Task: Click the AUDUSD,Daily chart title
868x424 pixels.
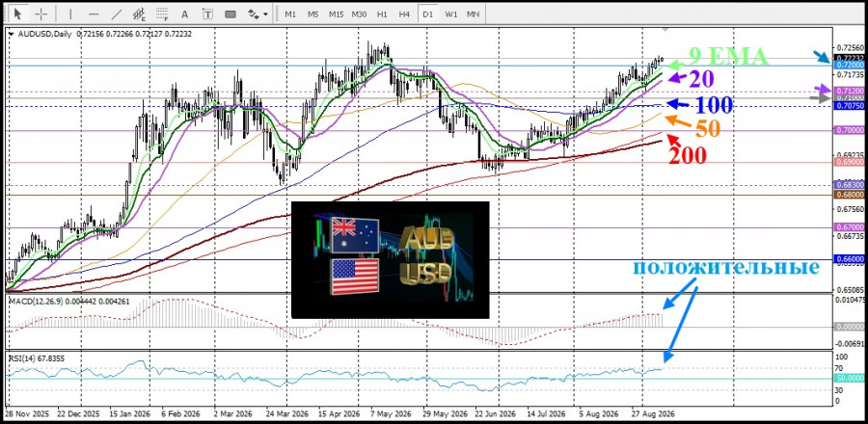Action: point(44,34)
